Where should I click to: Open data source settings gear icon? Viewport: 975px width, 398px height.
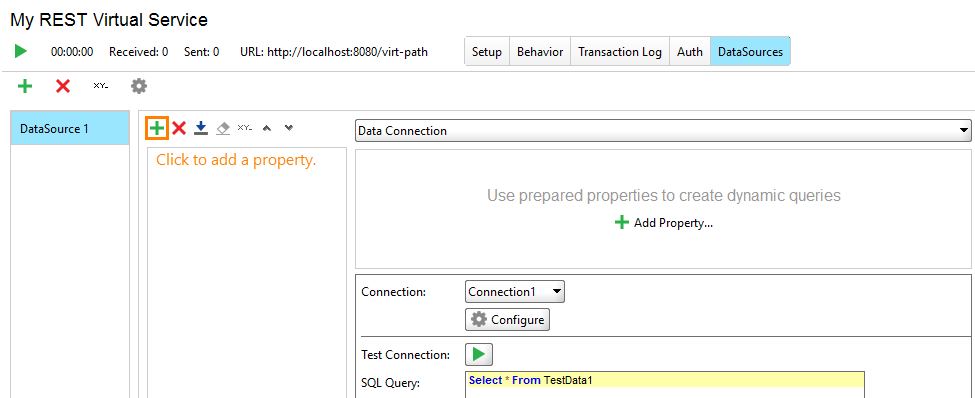click(139, 86)
